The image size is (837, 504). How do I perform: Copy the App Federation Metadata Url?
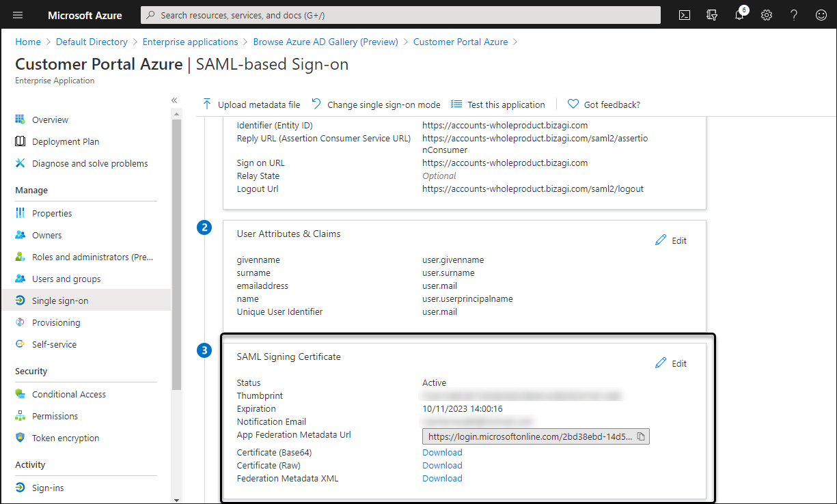[641, 436]
